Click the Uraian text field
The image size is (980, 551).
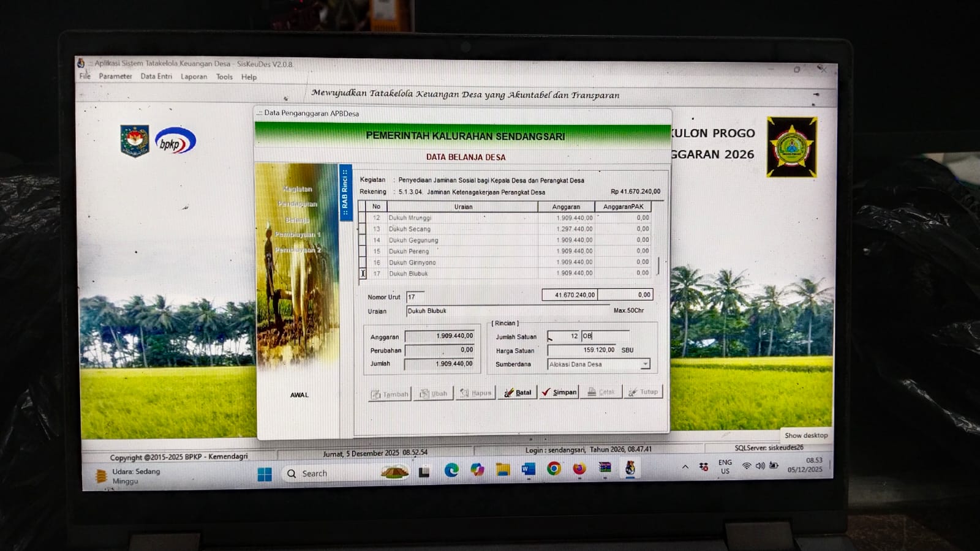507,311
